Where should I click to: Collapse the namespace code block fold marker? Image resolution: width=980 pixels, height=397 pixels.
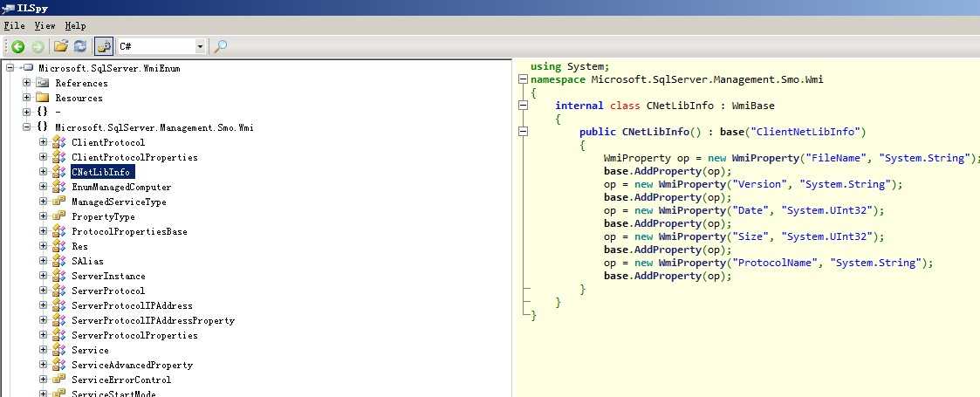(523, 79)
